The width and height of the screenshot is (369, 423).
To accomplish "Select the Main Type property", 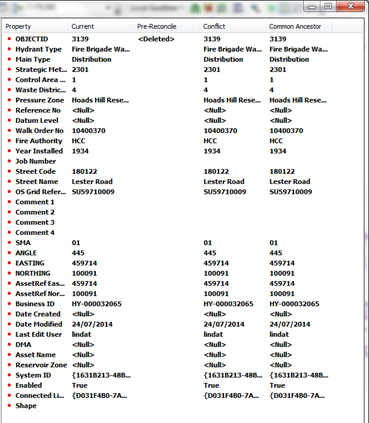I will 33,59.
